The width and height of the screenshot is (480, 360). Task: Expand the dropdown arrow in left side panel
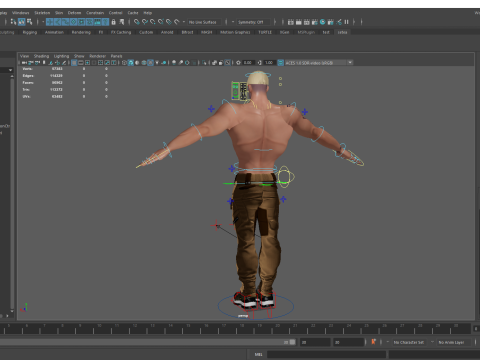pyautogui.click(x=10, y=70)
